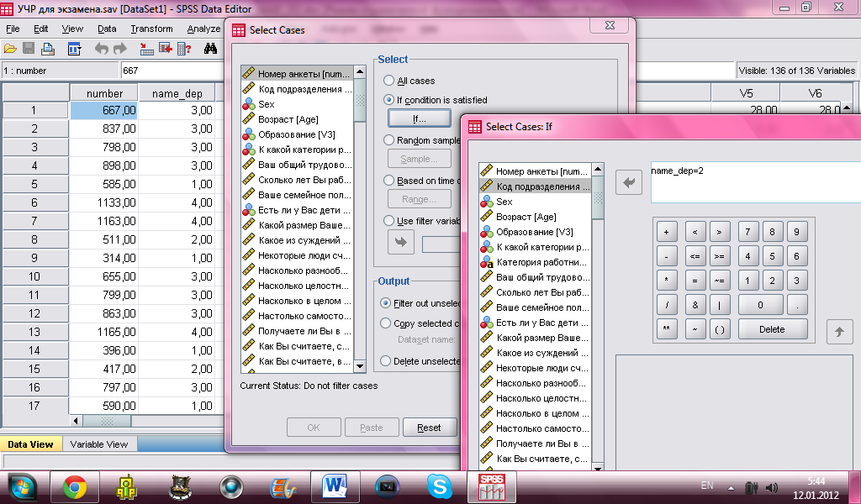Open the File menu

[x=13, y=29]
